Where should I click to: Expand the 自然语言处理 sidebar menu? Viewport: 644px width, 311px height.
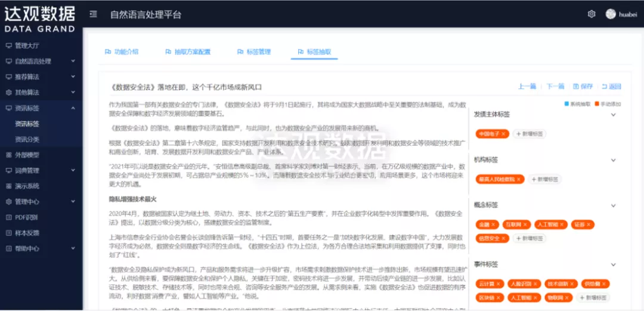pyautogui.click(x=73, y=61)
